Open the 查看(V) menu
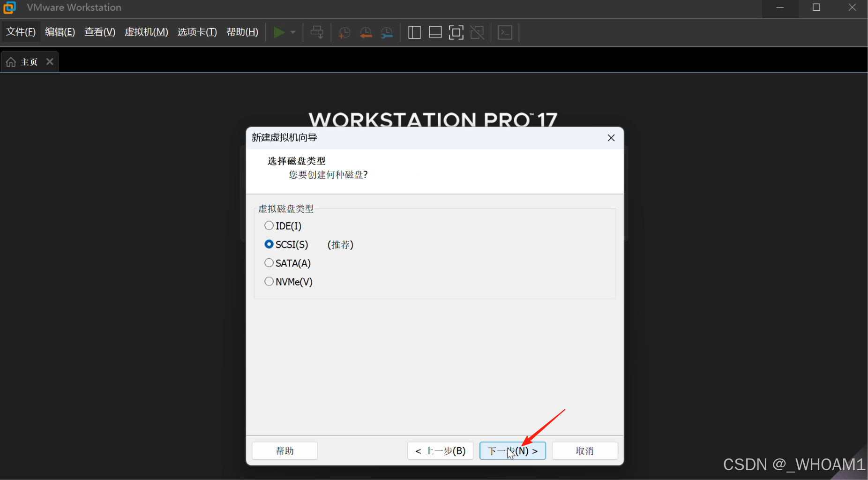Viewport: 868px width, 480px height. pyautogui.click(x=100, y=32)
